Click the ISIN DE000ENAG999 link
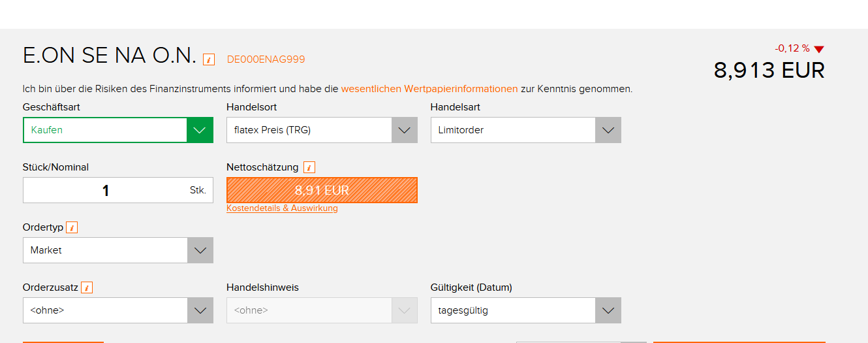This screenshot has height=343, width=868. point(266,59)
